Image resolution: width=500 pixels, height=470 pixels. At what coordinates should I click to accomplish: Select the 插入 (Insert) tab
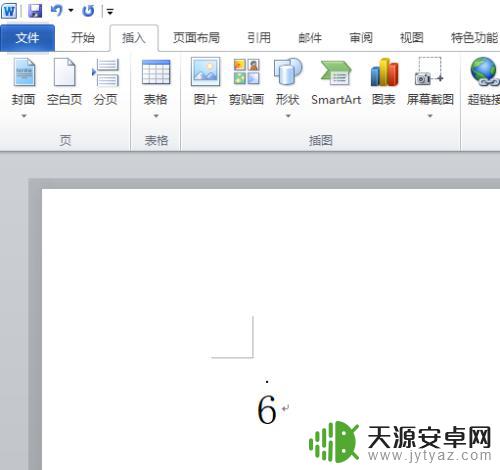tap(134, 38)
